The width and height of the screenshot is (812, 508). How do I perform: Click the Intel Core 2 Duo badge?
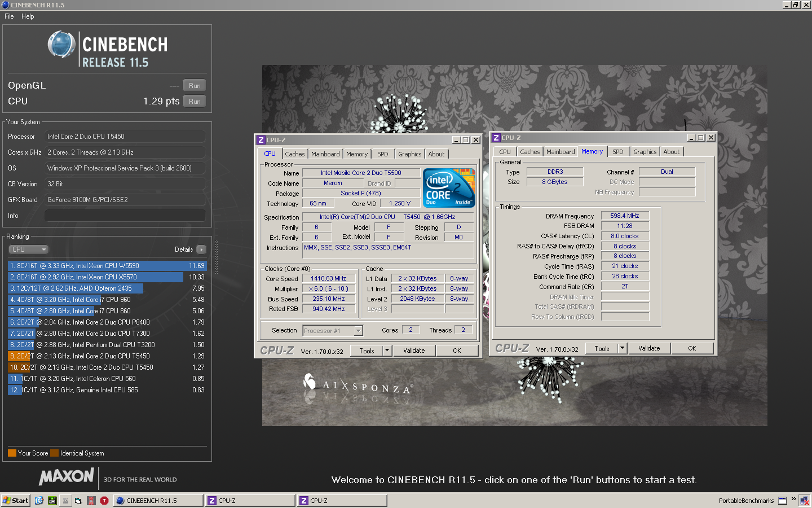(x=449, y=188)
